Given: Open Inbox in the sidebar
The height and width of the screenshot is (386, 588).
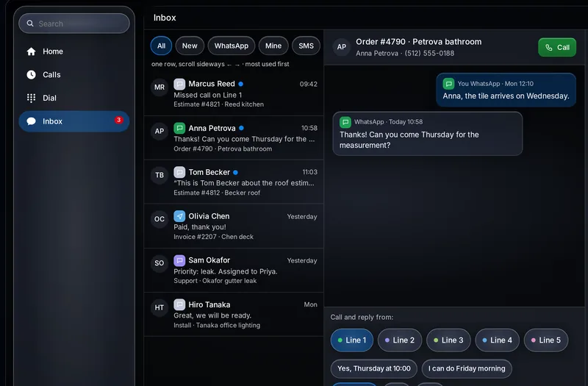Looking at the screenshot, I should coord(74,121).
